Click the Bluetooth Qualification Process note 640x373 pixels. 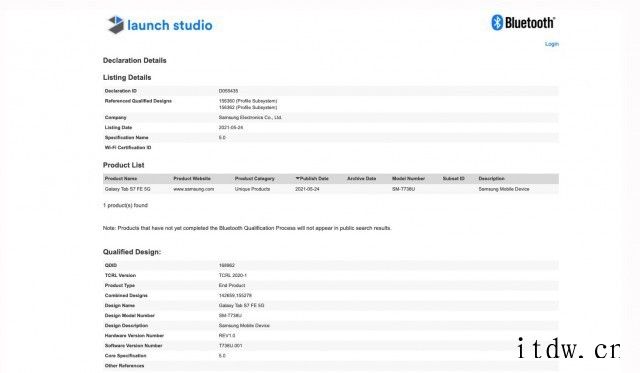click(247, 228)
